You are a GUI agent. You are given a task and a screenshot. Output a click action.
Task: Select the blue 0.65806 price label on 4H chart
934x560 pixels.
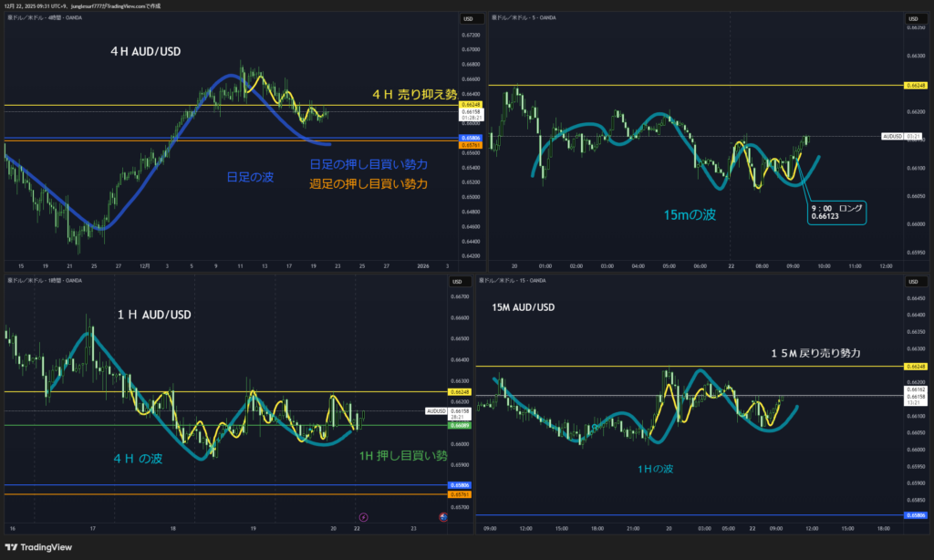coord(471,138)
